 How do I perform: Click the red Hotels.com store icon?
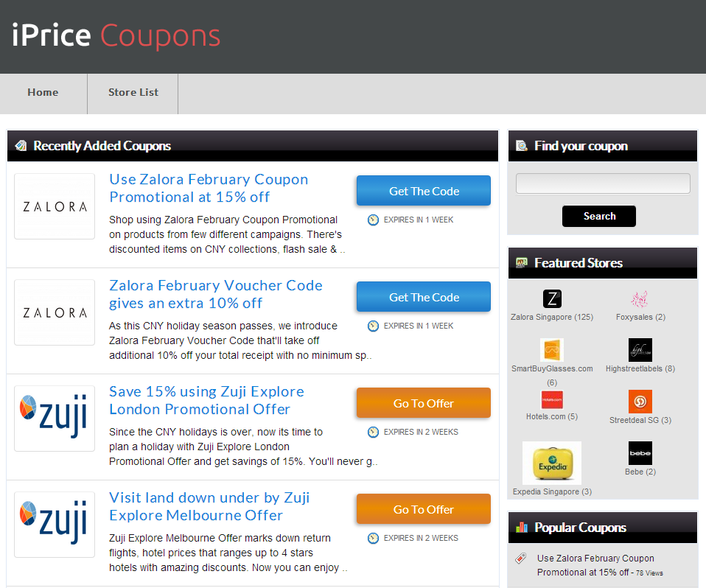tap(552, 399)
